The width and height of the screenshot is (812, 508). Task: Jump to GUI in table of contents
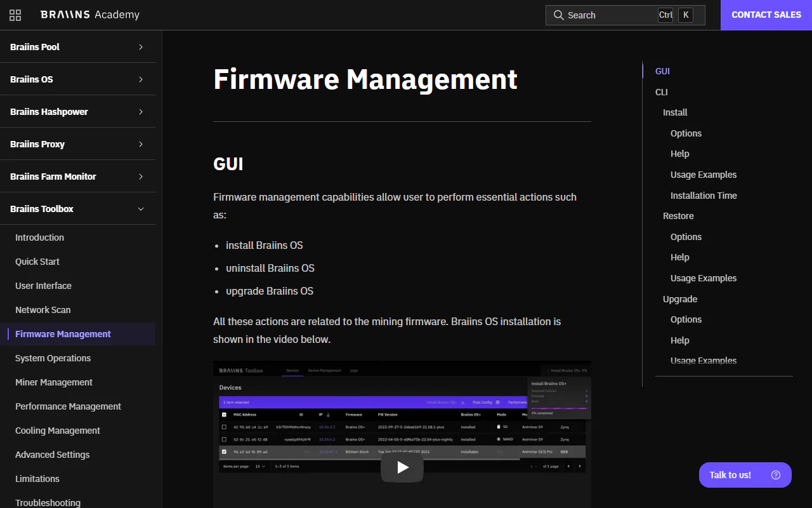point(662,71)
